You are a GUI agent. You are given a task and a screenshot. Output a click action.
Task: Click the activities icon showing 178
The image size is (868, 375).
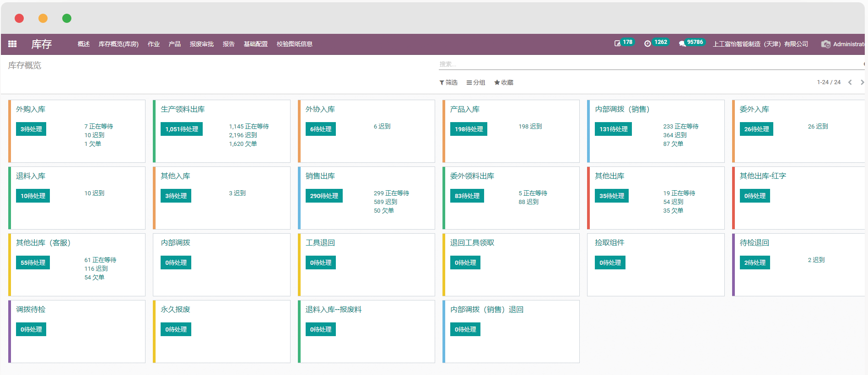[618, 43]
